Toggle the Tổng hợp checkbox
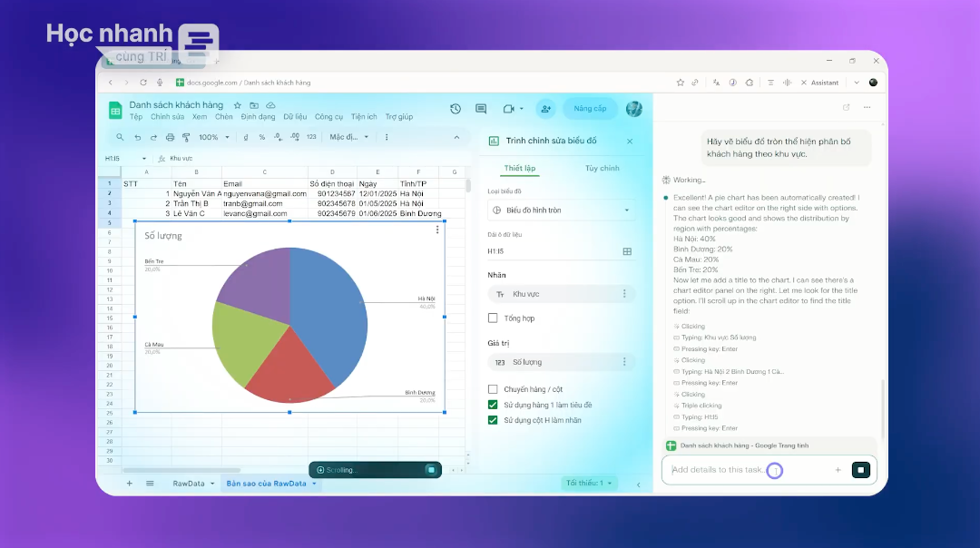 coord(493,318)
